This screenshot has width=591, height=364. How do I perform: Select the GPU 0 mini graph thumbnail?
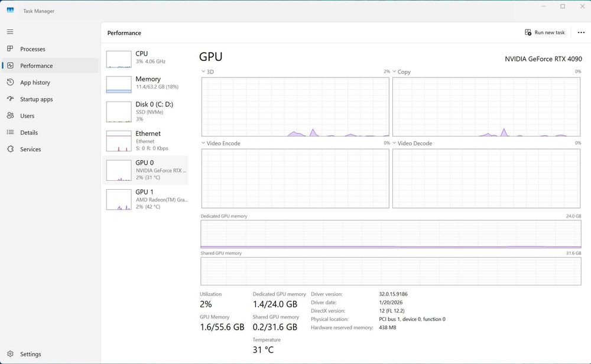119,170
